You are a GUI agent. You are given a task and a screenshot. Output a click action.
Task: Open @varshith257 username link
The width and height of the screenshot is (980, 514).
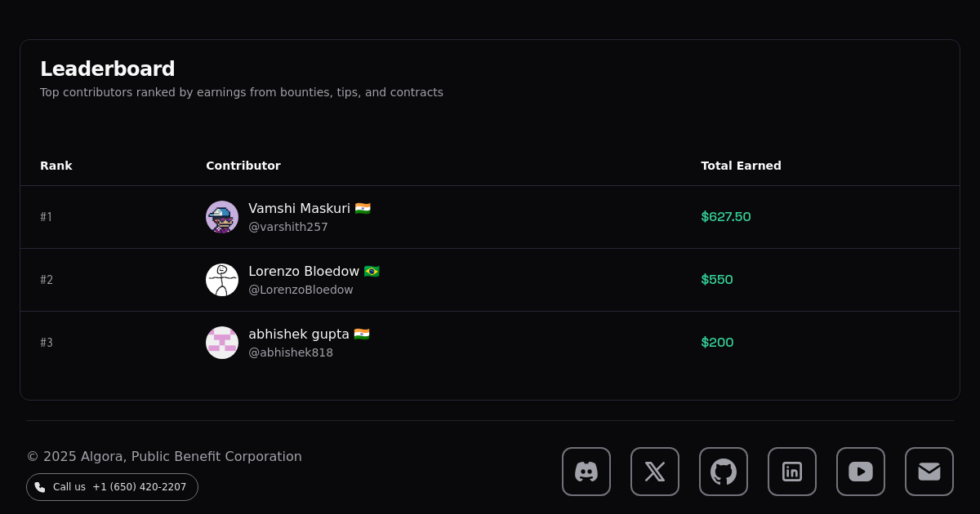pos(287,227)
